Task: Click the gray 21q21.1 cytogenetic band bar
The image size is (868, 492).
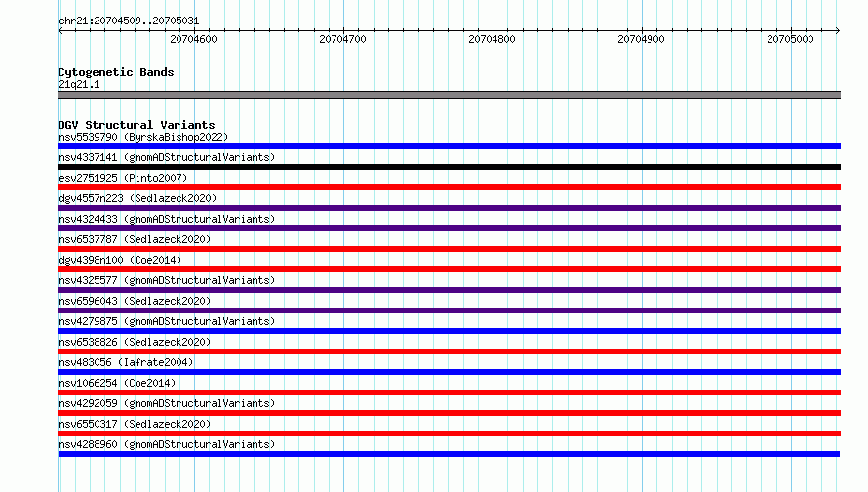Action: [449, 95]
